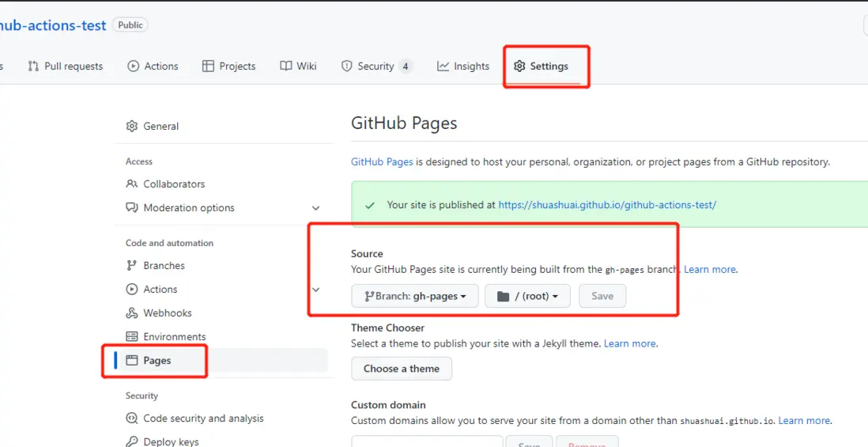Click the Projects table icon
Viewport: 868px width, 447px height.
pos(208,66)
